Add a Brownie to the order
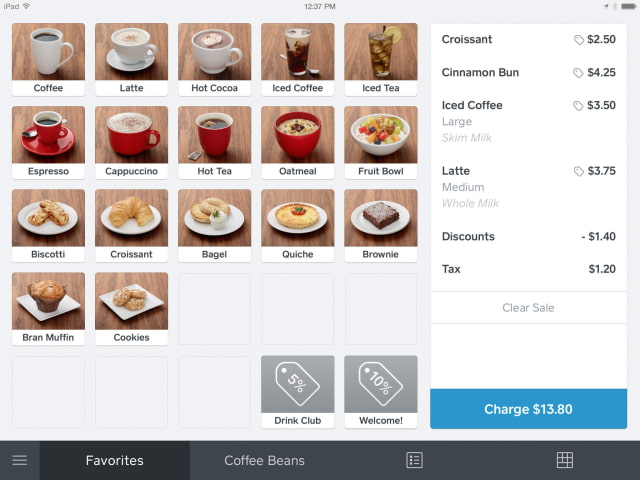The image size is (640, 480). [380, 226]
